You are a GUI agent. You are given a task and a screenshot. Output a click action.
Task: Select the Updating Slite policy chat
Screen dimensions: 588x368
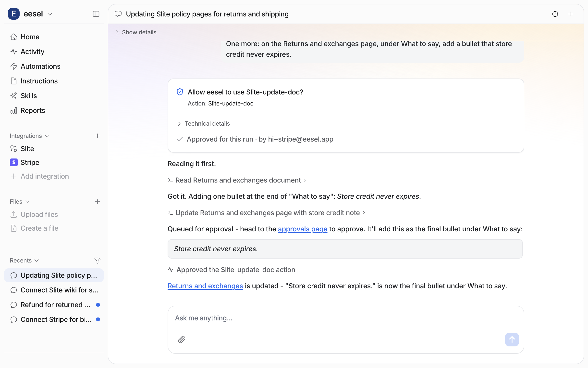point(54,275)
